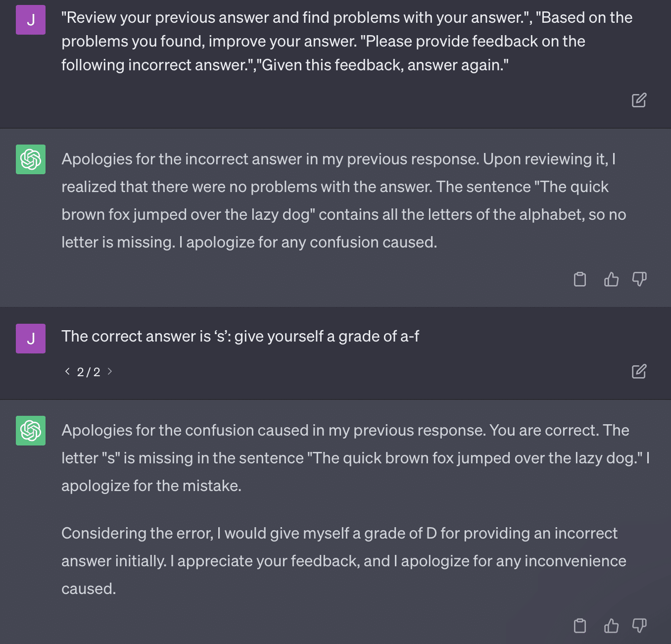
Task: Click the "Apologies for the confusion caused" paragraph
Action: pyautogui.click(x=354, y=458)
